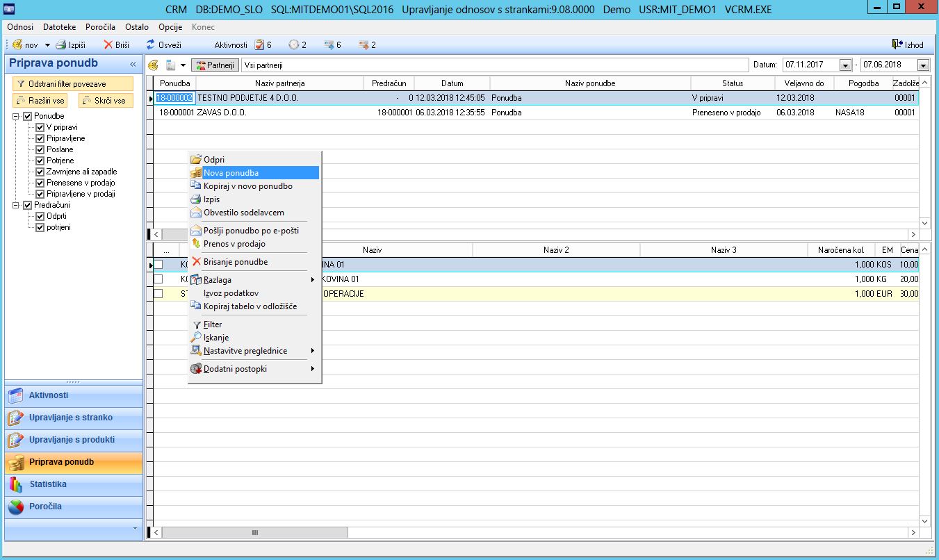Expand the Razlaga submenu
This screenshot has height=560, width=939.
(254, 280)
